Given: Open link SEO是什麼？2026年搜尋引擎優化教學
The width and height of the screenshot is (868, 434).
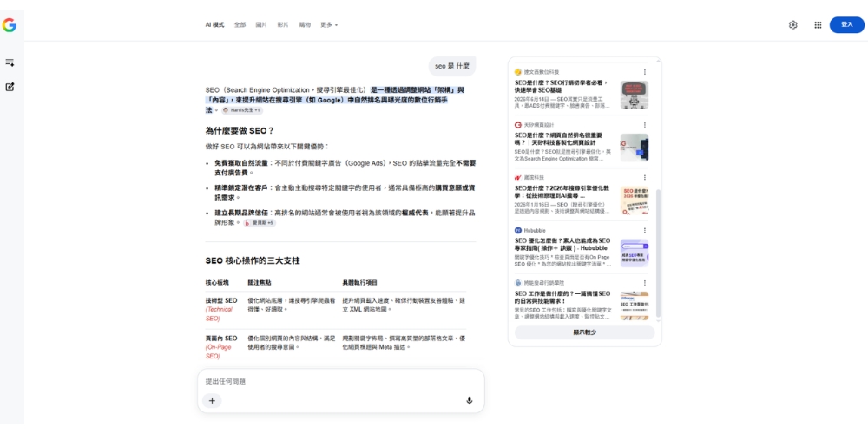Looking at the screenshot, I should [562, 192].
